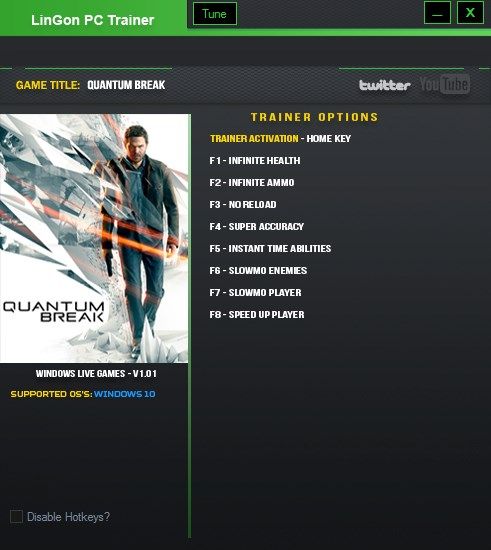491x550 pixels.
Task: Click the LinGon PC Trainer title
Action: 93,20
